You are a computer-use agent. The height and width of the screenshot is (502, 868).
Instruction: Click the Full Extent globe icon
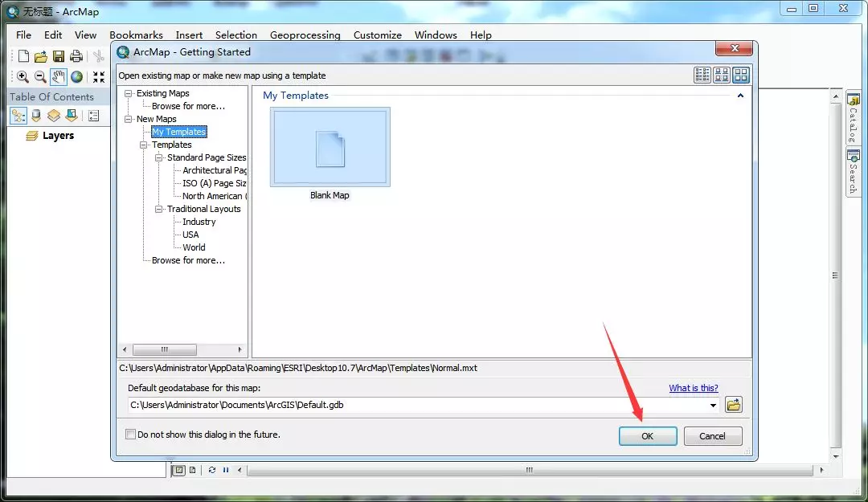(x=76, y=77)
